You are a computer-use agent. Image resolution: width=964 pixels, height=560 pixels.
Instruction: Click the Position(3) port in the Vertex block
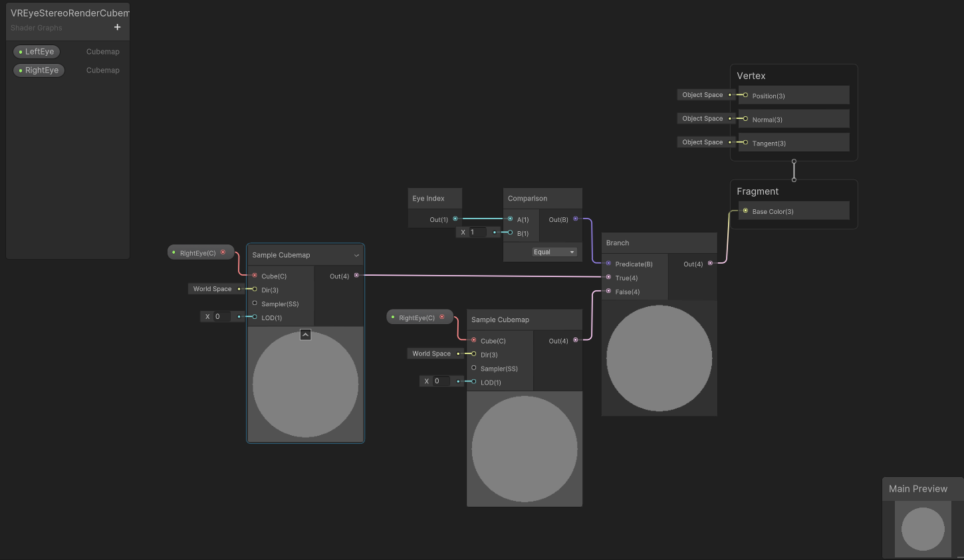745,95
